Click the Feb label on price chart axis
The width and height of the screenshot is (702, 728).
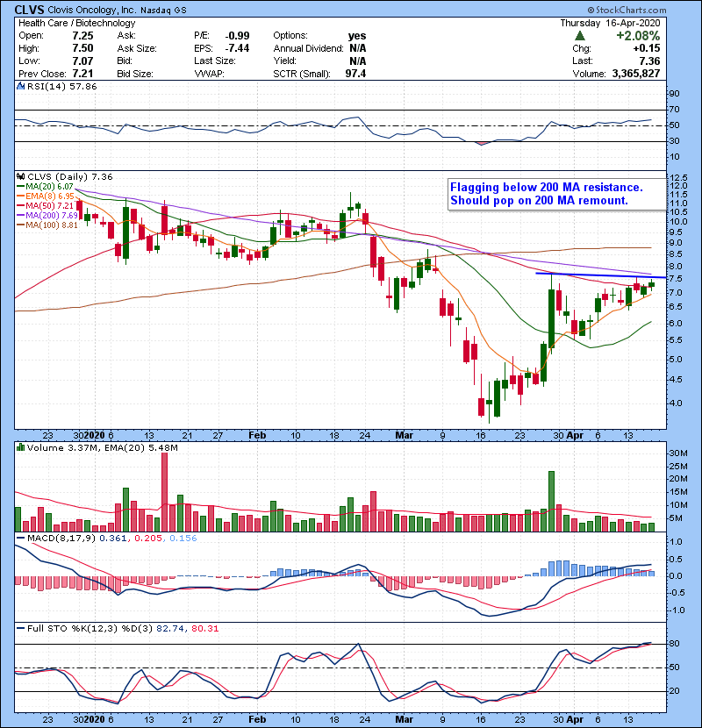coord(257,436)
